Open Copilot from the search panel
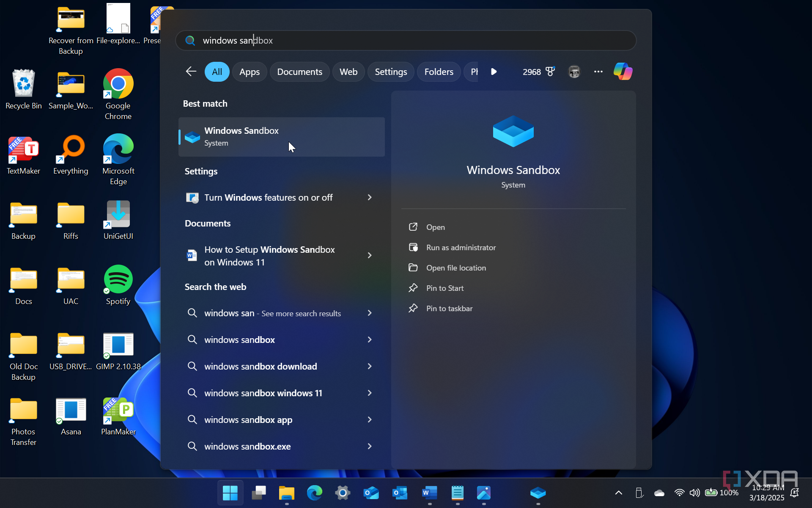Screen dimensions: 812x508 pos(623,72)
